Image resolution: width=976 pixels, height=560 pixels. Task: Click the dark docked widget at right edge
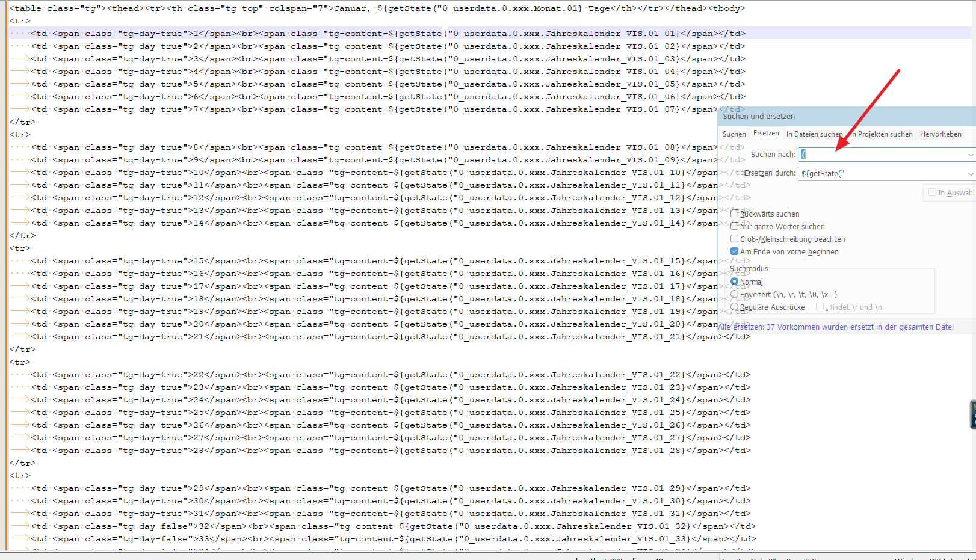click(972, 414)
